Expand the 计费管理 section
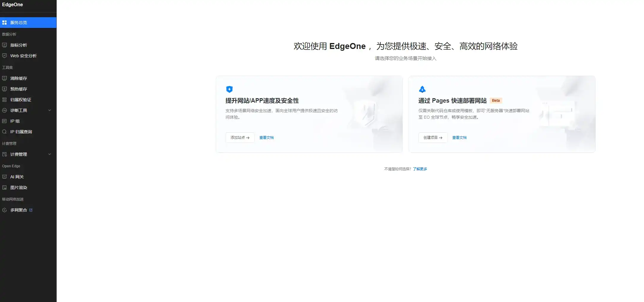644x302 pixels. coord(50,154)
